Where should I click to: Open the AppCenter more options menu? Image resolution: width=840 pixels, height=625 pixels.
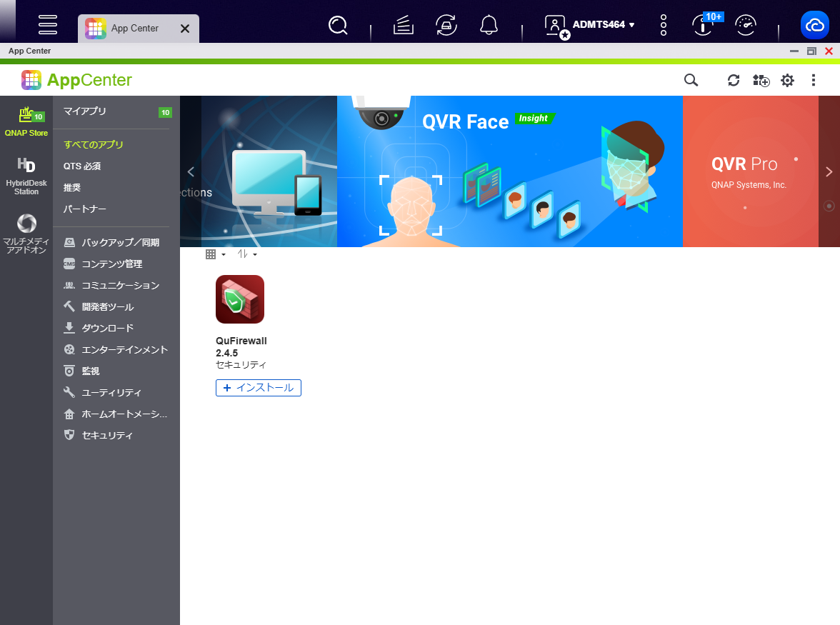(813, 80)
